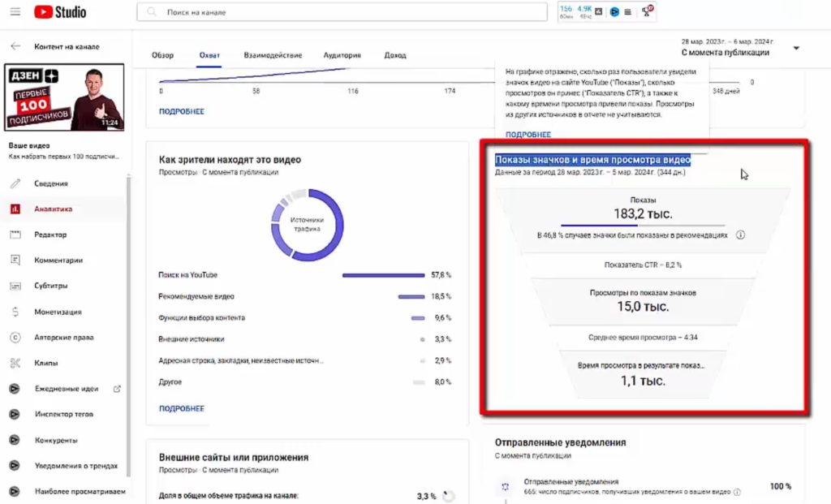Open Клипы scissors item
The height and width of the screenshot is (504, 831).
[x=15, y=363]
